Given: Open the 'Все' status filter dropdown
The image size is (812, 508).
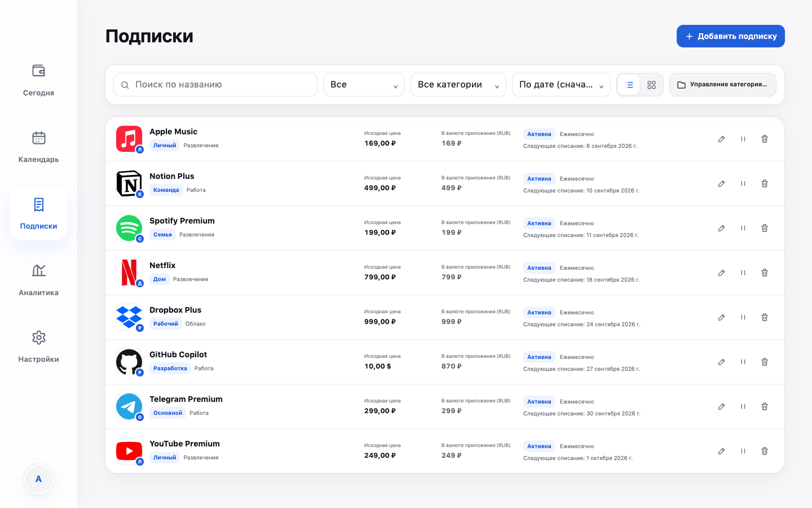Looking at the screenshot, I should (364, 85).
